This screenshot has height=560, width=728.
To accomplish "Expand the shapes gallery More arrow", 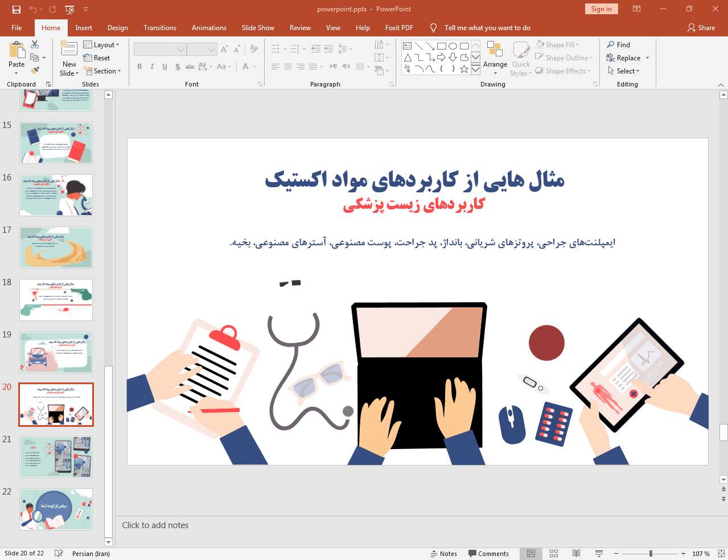I will point(475,69).
